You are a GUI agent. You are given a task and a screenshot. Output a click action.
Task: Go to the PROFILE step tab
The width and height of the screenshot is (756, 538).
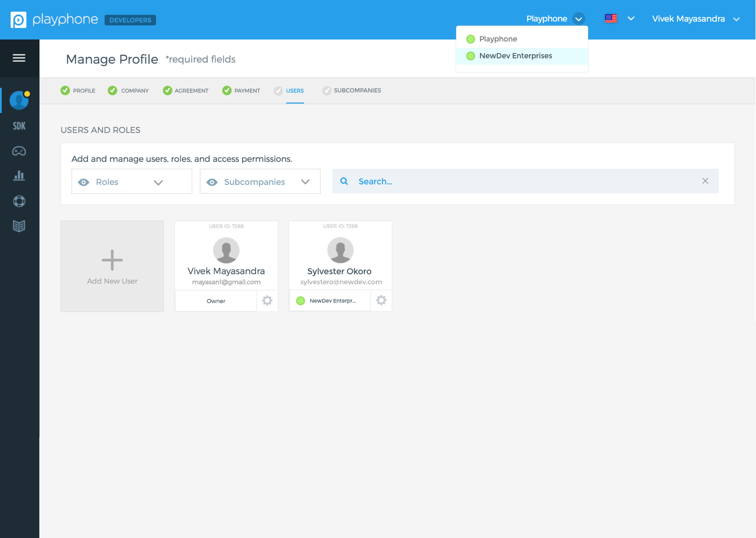(84, 90)
